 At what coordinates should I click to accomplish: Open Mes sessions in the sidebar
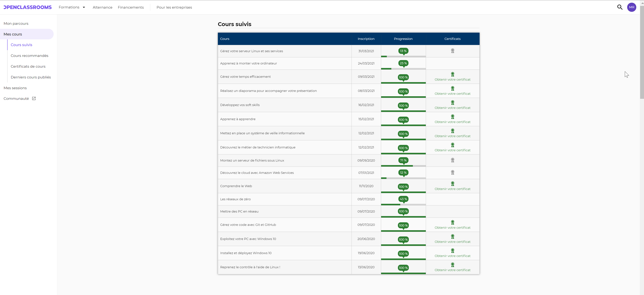(15, 88)
